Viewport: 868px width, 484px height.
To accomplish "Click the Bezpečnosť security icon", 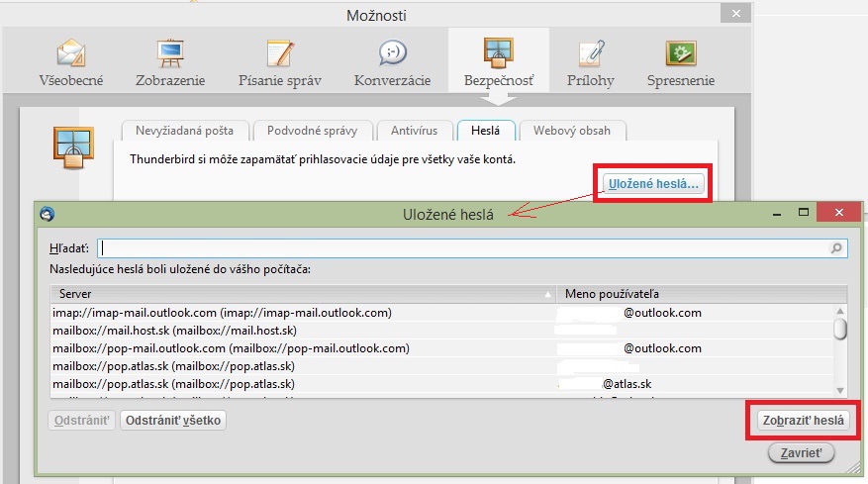I will (x=498, y=61).
